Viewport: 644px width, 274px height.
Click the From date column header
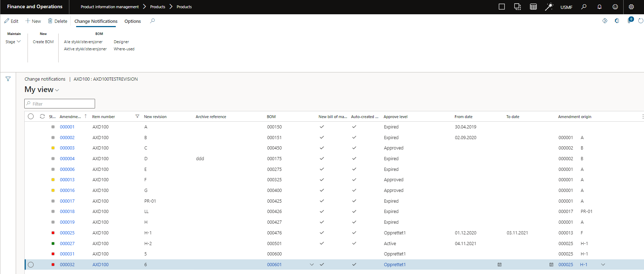464,117
